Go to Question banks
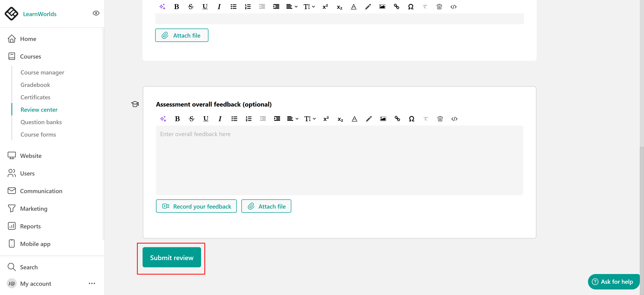This screenshot has width=644, height=295. 41,122
